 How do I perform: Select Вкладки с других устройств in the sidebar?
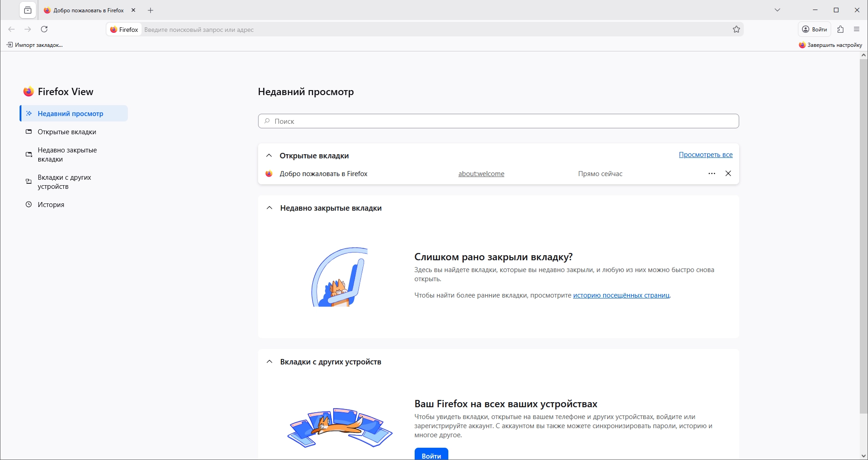pos(74,182)
